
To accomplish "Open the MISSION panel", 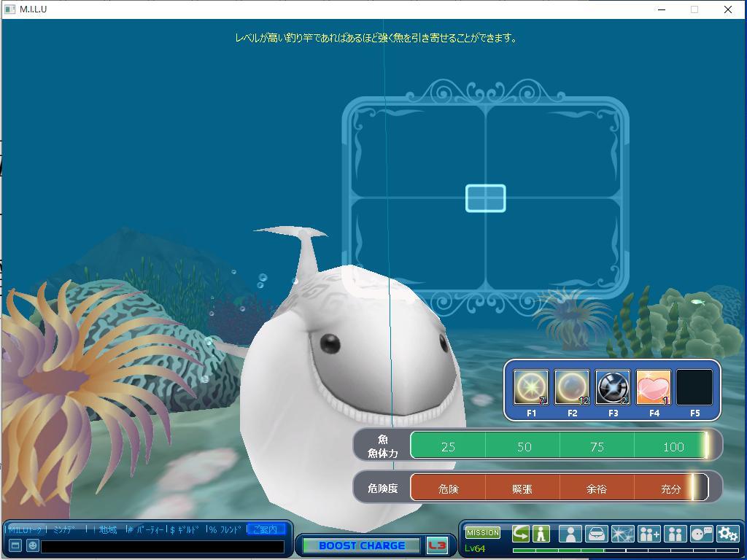I will (x=483, y=533).
